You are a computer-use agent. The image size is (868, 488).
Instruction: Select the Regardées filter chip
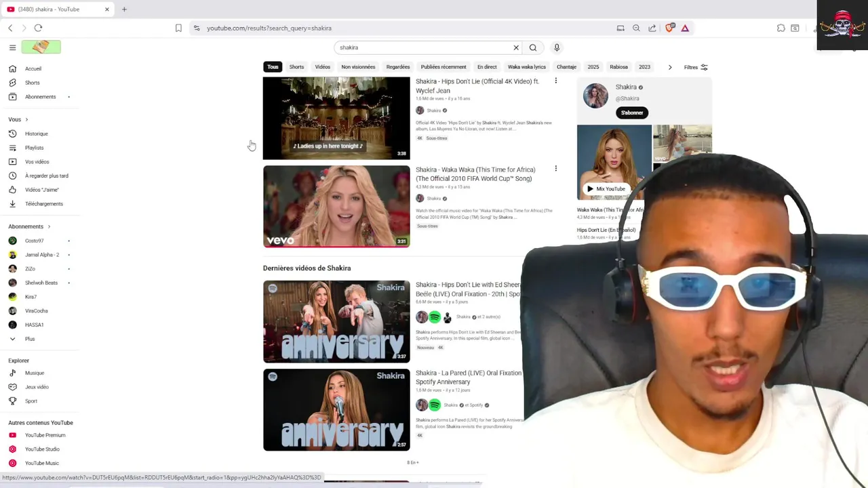coord(398,67)
